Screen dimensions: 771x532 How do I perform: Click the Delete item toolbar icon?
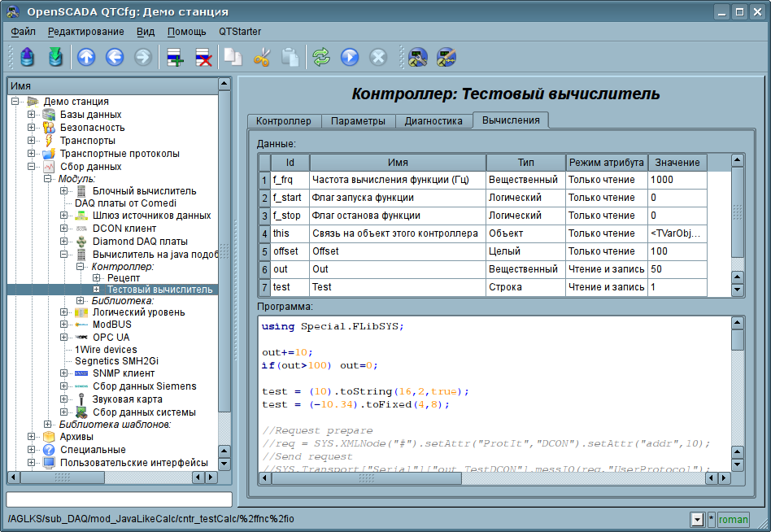[203, 57]
